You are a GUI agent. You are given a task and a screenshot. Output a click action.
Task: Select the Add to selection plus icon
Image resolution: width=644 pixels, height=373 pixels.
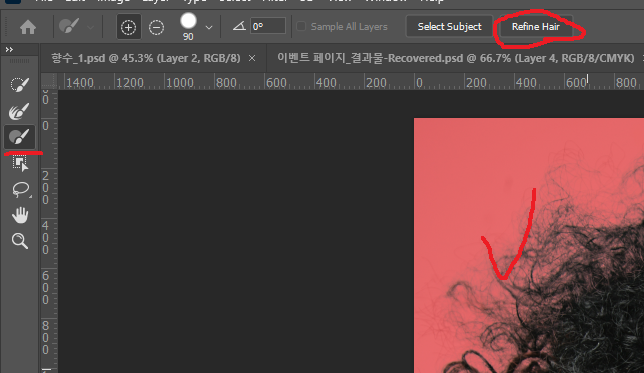point(129,28)
